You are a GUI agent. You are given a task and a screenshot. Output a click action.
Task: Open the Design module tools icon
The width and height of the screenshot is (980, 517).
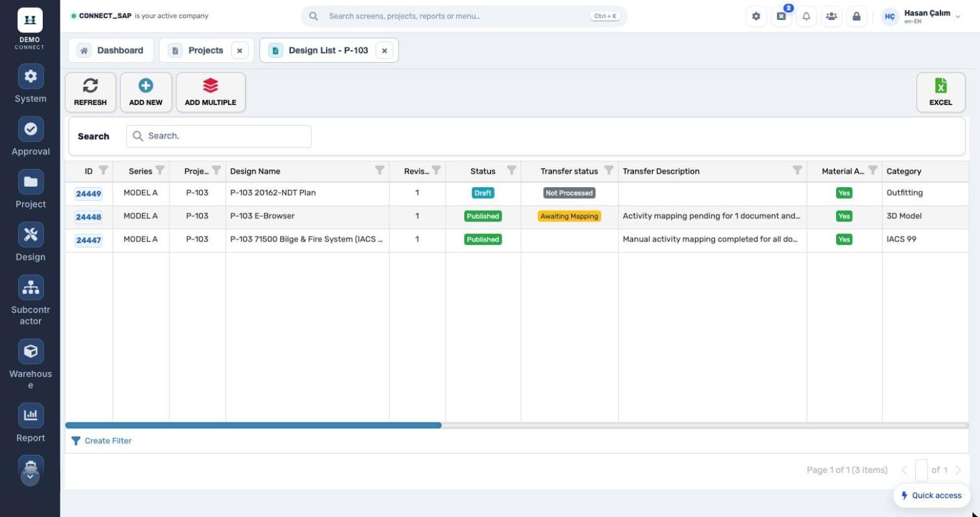point(30,235)
